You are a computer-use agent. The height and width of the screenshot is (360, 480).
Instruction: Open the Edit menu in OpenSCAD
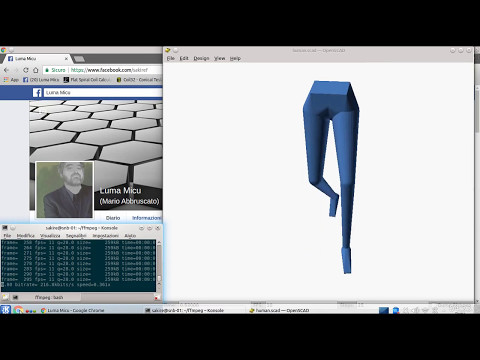pos(184,58)
